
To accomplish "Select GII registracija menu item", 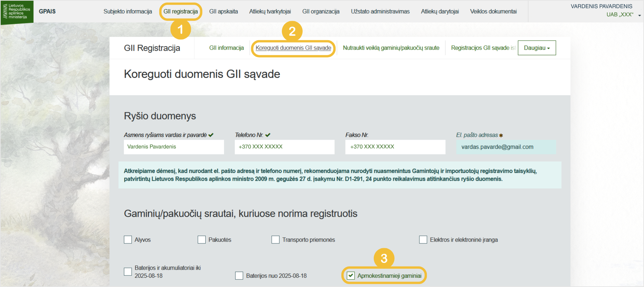I will (180, 12).
